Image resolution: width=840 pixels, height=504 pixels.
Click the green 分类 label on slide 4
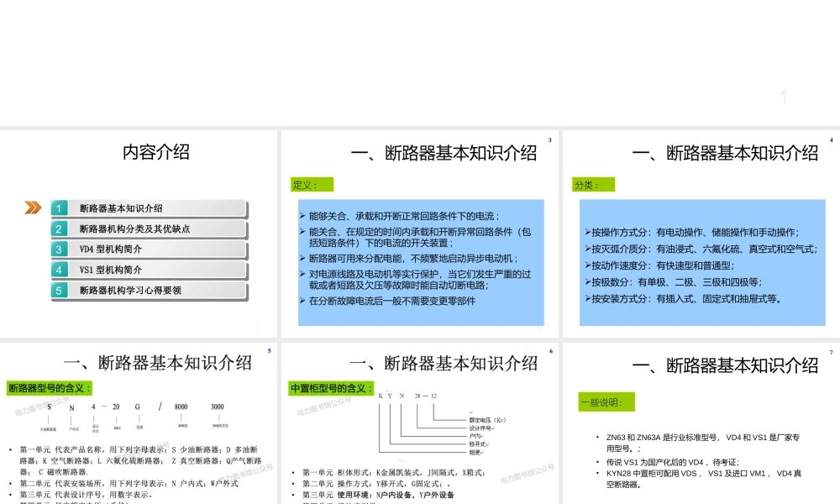[x=594, y=185]
